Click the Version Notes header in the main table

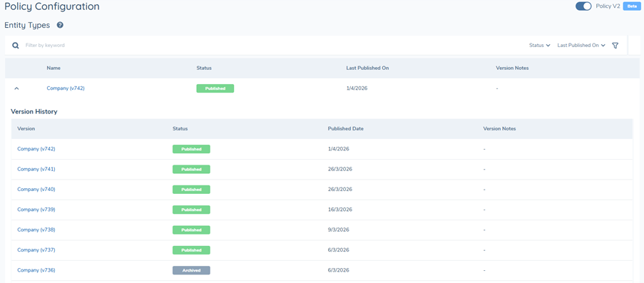pyautogui.click(x=512, y=68)
